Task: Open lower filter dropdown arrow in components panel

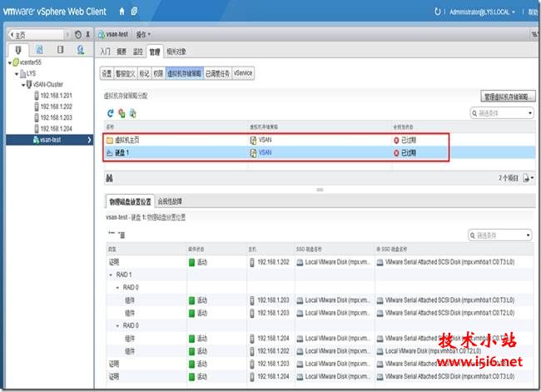Action: point(528,236)
